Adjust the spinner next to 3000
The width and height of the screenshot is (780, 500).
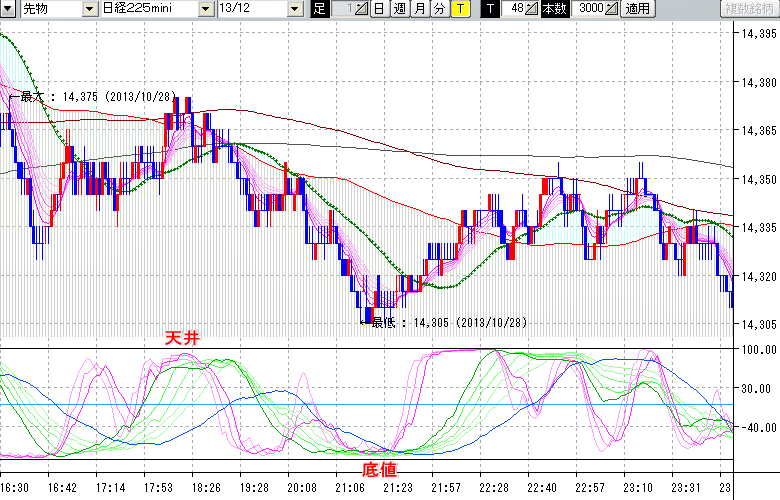point(613,9)
